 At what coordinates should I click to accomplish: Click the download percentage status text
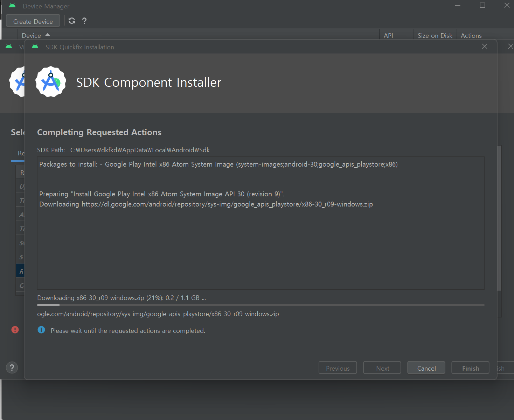pyautogui.click(x=121, y=297)
